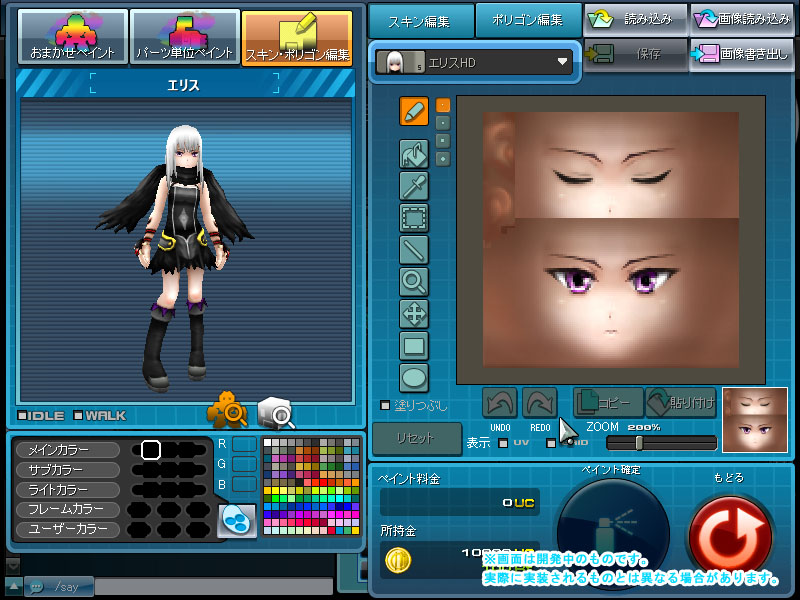This screenshot has width=800, height=600.
Task: Open the blue color mixer palette icon
Action: (x=237, y=521)
